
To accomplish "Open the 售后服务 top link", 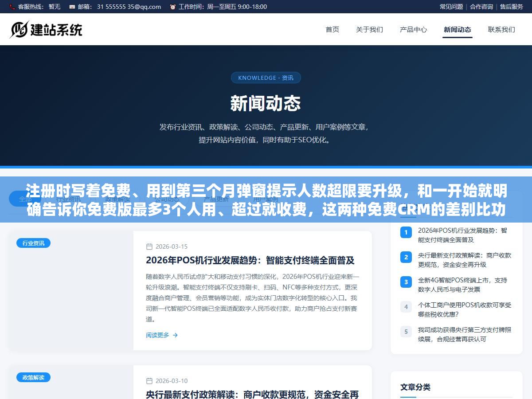I will pyautogui.click(x=512, y=7).
